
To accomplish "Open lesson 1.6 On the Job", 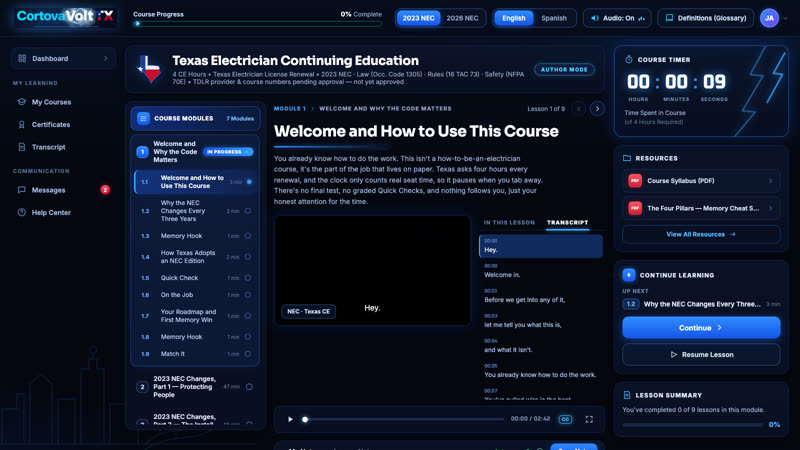I will pyautogui.click(x=195, y=295).
